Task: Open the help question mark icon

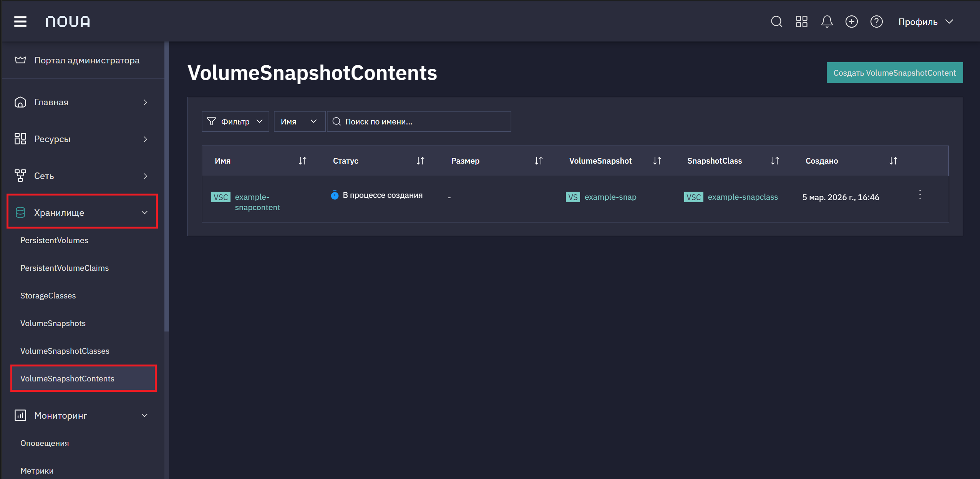Action: point(877,22)
